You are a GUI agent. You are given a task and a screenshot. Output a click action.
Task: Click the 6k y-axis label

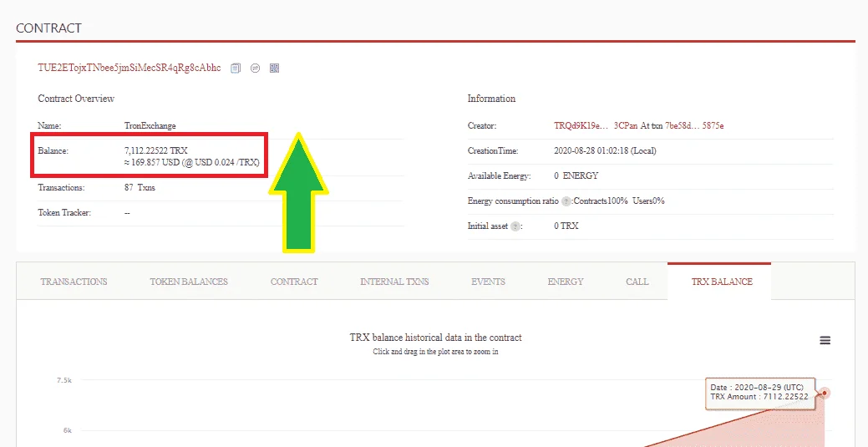click(66, 430)
